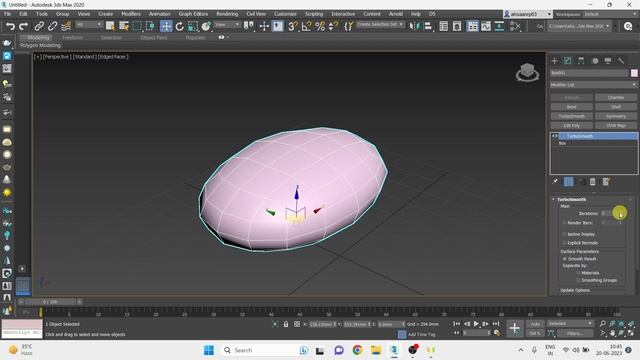Open the project folder path dropdown

[580, 26]
